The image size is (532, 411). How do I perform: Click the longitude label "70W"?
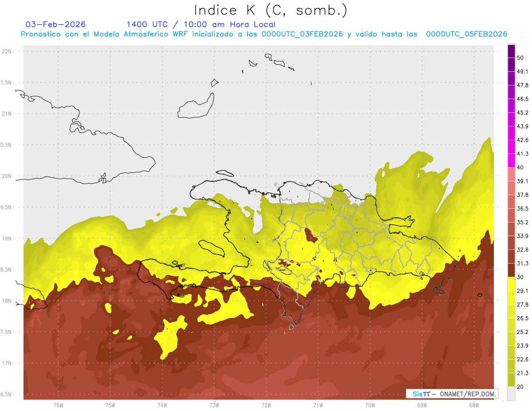coord(370,405)
